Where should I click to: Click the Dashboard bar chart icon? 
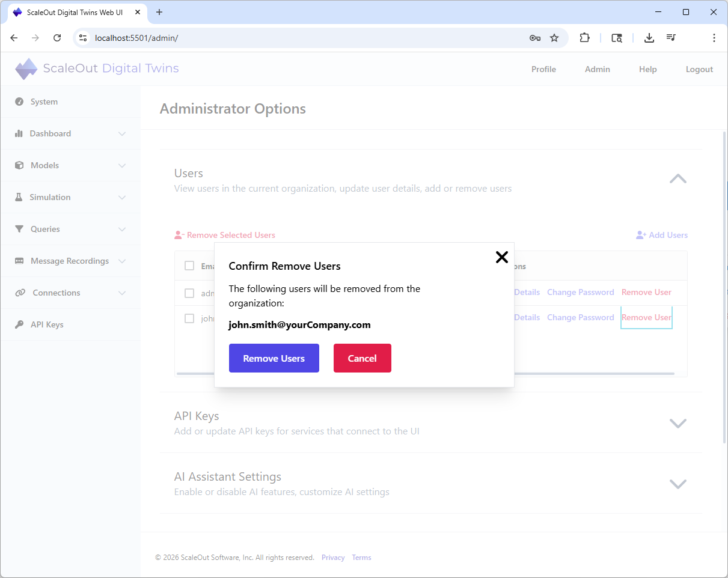[x=19, y=133]
